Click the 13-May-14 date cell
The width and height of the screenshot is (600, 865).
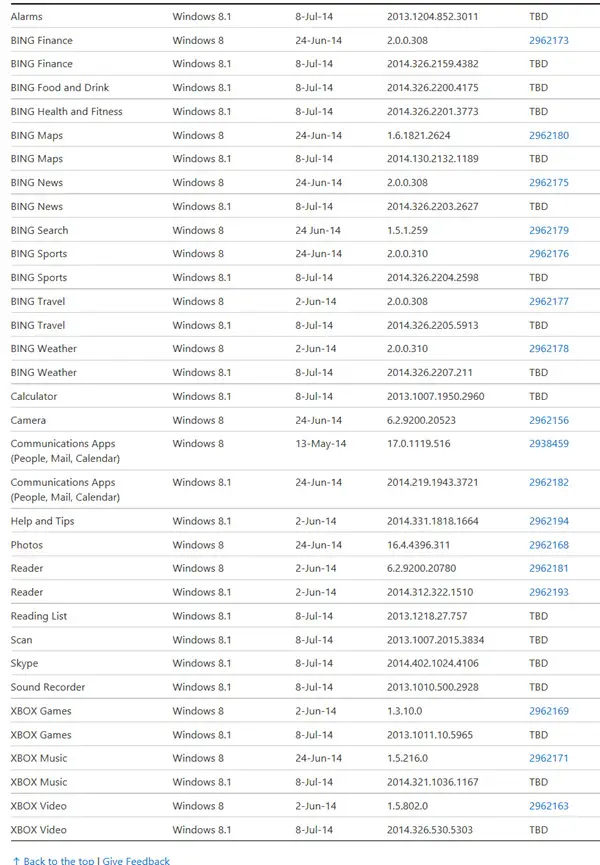click(320, 444)
